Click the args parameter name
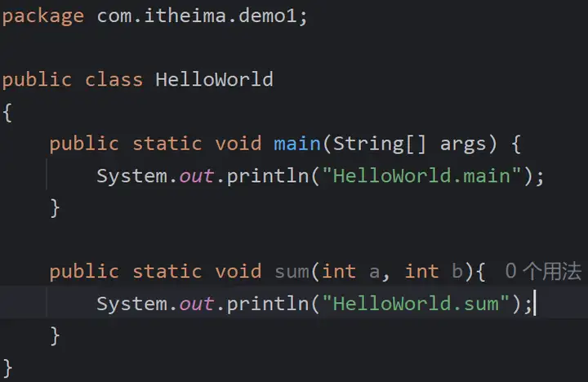Screen dimensions: 588x382 point(463,145)
